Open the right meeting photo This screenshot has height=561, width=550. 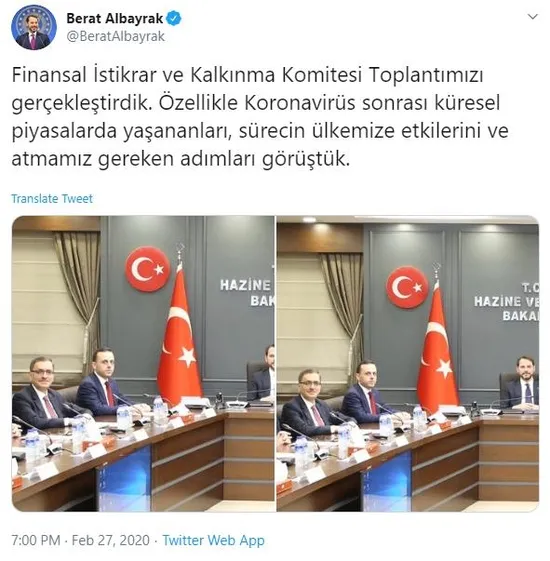(408, 363)
